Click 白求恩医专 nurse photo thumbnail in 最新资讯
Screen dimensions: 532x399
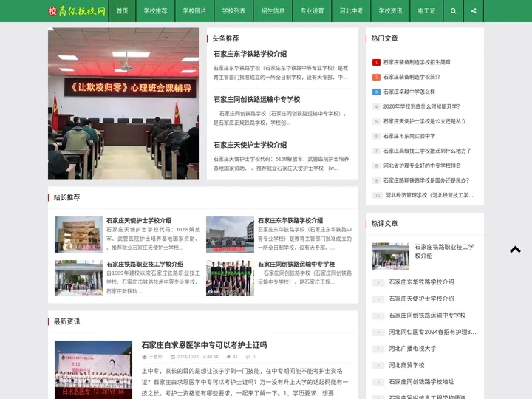coord(93,370)
